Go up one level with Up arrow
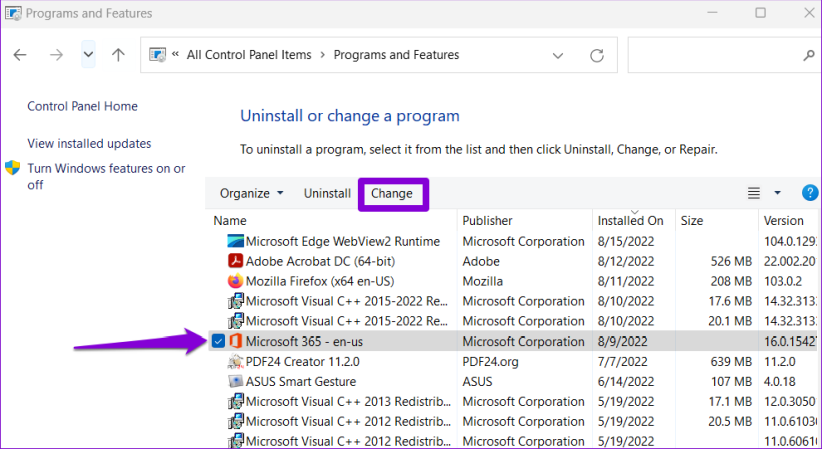 [118, 55]
